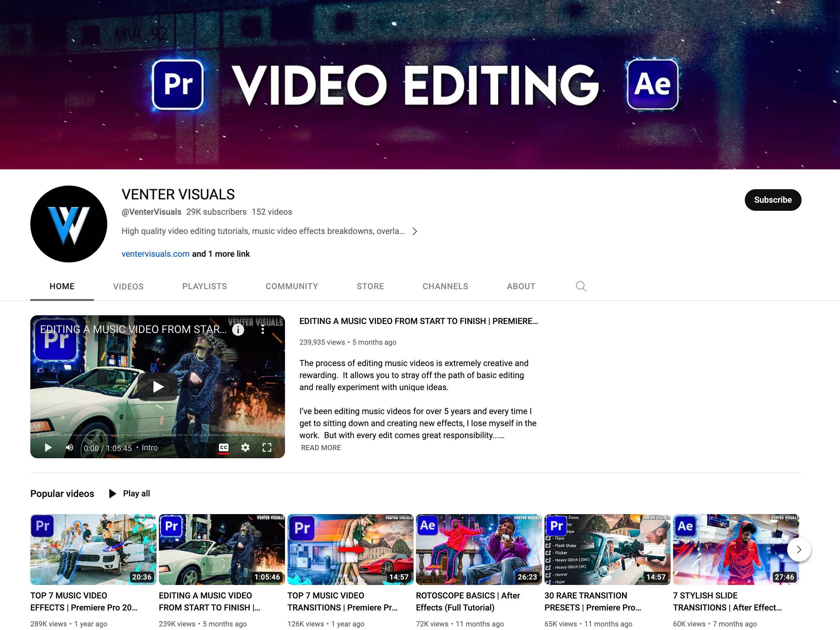840x630 pixels.
Task: Click 'and 1 more link'
Action: point(221,254)
